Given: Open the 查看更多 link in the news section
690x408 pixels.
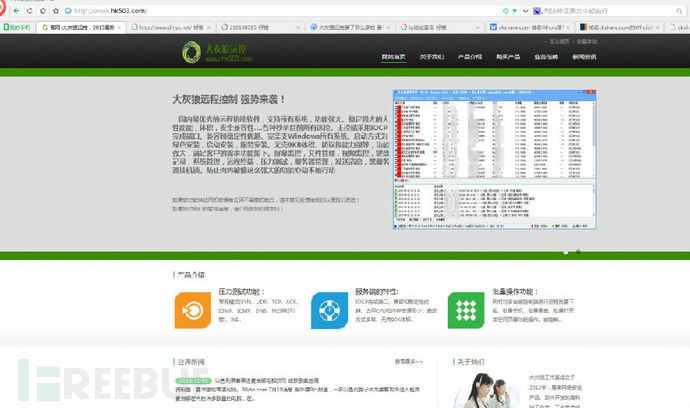Looking at the screenshot, I should coord(408,362).
